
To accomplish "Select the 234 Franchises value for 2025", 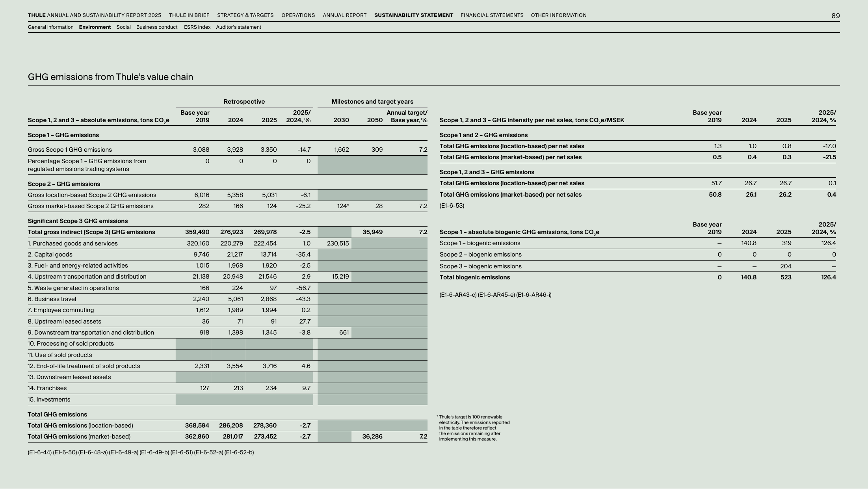I will coord(271,388).
